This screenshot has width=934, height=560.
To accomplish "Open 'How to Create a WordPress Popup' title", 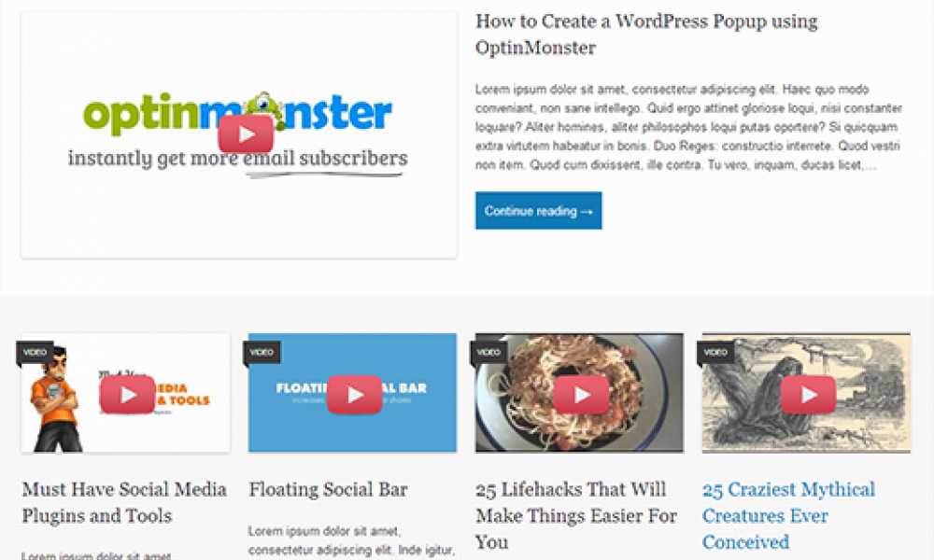I will [646, 34].
